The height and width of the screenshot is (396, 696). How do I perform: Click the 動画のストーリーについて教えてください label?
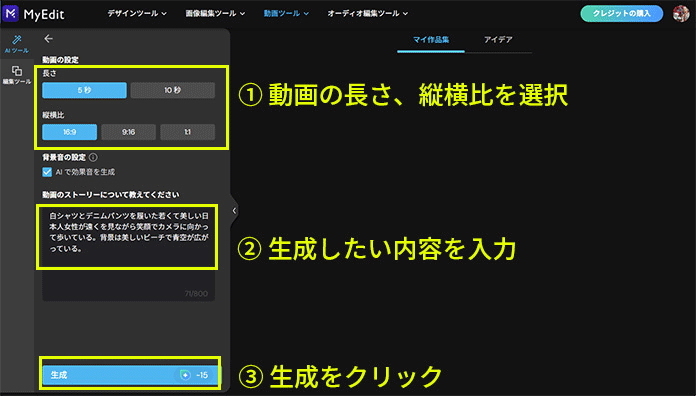click(111, 195)
